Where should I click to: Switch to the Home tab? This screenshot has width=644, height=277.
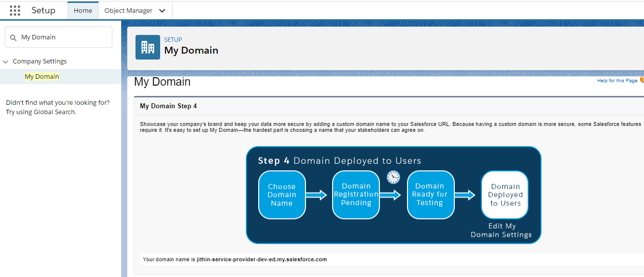[83, 10]
